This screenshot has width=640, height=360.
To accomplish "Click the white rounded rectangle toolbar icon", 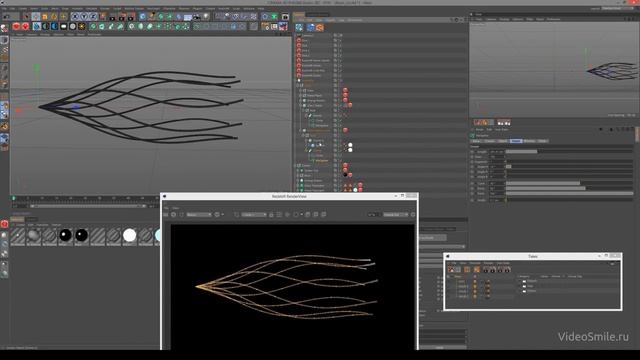I will [63, 27].
